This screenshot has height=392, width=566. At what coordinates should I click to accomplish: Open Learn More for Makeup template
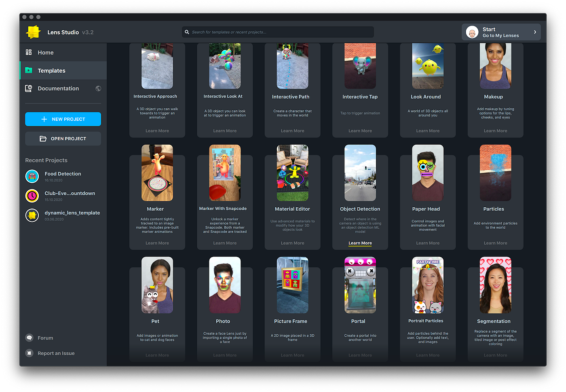(496, 131)
